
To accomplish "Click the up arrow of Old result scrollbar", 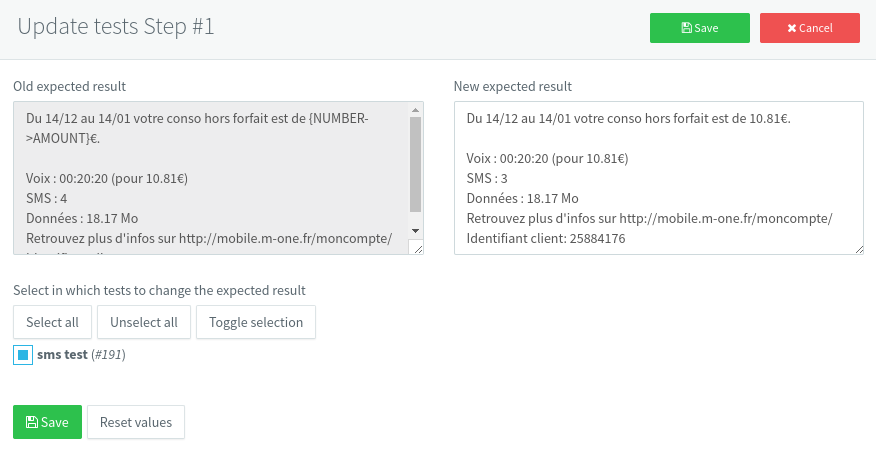I will click(x=416, y=110).
